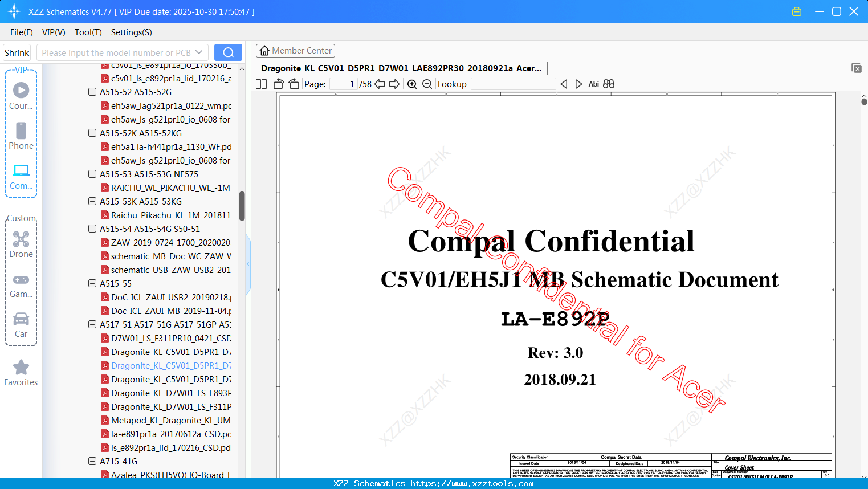Jump to the next lookup result

tap(578, 84)
